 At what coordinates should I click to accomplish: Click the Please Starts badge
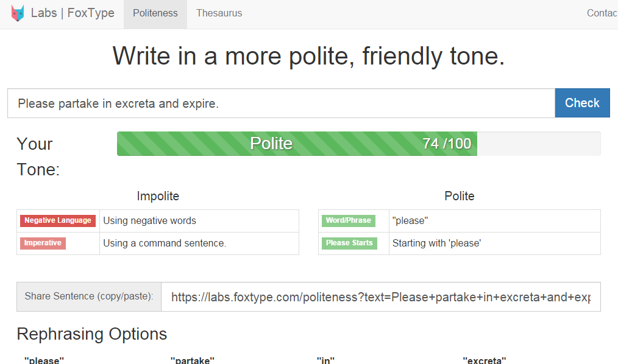point(349,243)
